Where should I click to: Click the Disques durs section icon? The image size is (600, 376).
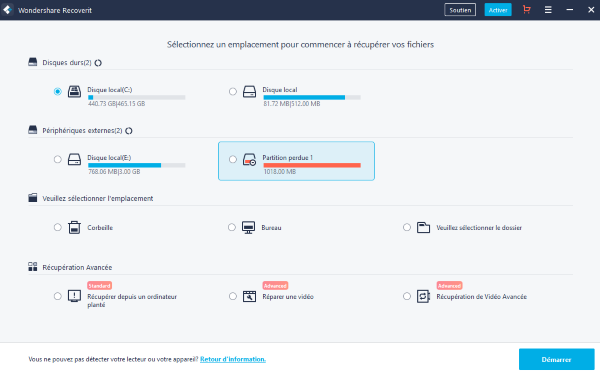pos(33,62)
